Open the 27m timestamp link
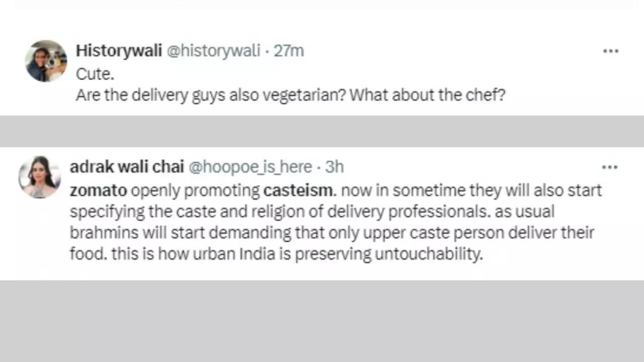This screenshot has height=362, width=644. 289,51
